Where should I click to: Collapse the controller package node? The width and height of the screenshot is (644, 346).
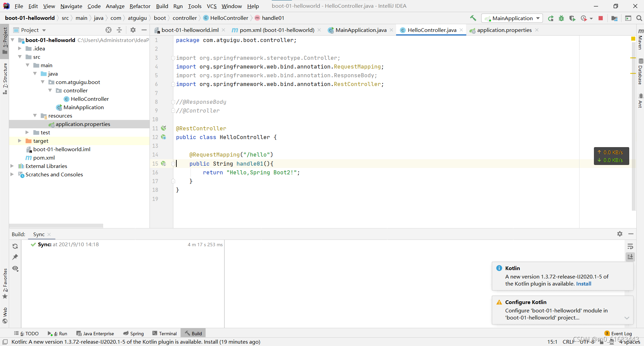coord(50,90)
